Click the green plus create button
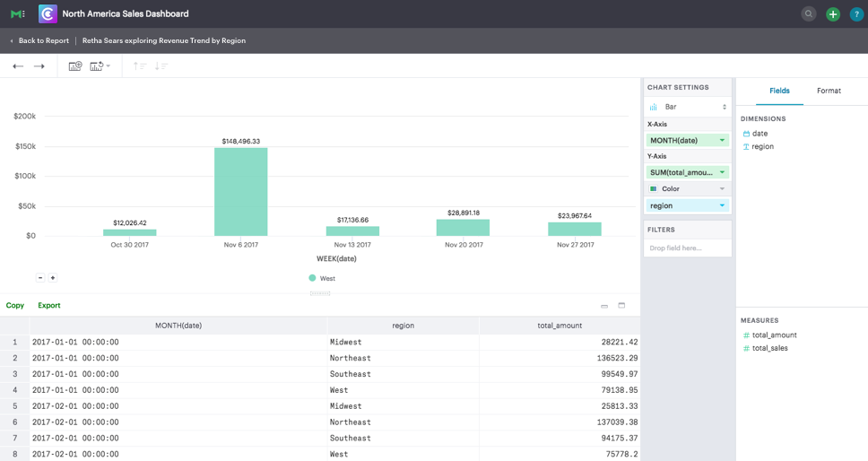 (832, 14)
